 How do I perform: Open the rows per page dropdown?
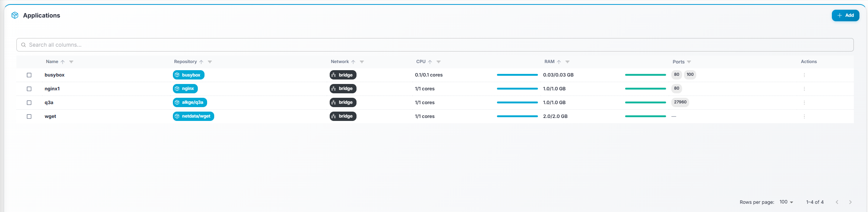[x=786, y=202]
